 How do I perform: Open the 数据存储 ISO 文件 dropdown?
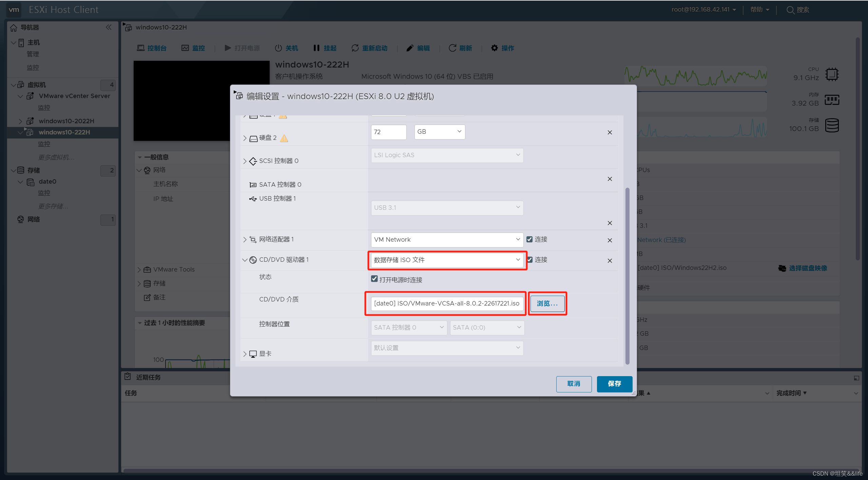tap(447, 260)
